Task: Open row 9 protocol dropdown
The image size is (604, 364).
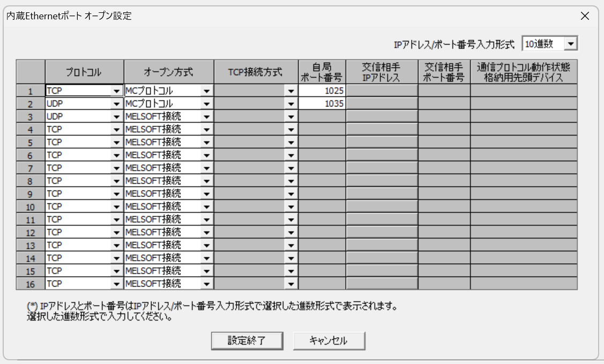Action: click(x=116, y=194)
